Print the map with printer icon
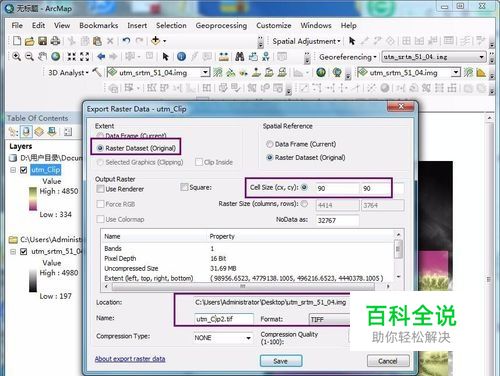The image size is (500, 376). (55, 41)
